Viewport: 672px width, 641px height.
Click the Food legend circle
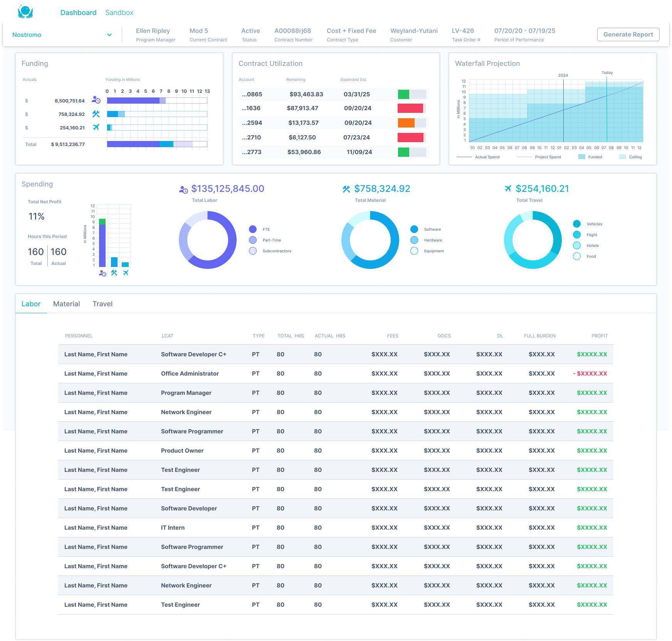577,256
